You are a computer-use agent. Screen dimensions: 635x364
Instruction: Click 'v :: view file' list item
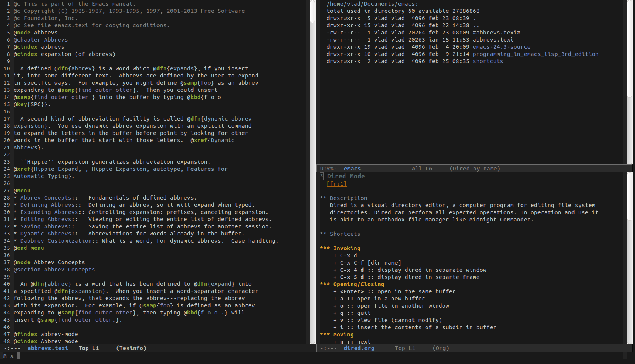click(x=387, y=320)
